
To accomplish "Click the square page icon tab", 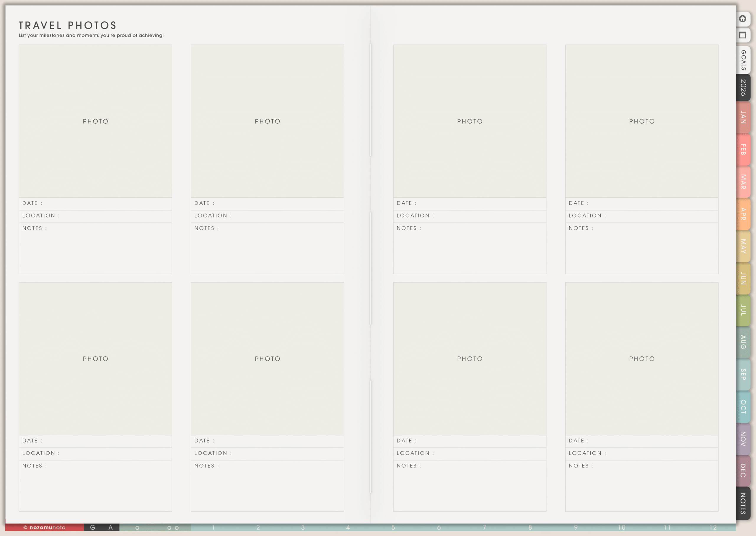I will click(x=743, y=35).
